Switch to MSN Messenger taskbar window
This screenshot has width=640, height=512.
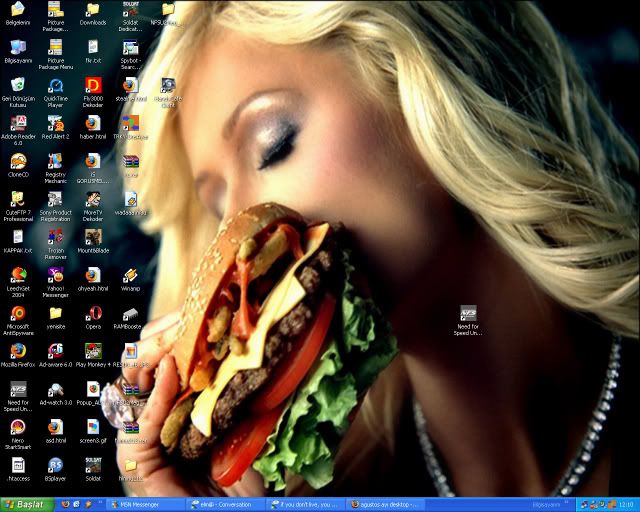pos(142,505)
